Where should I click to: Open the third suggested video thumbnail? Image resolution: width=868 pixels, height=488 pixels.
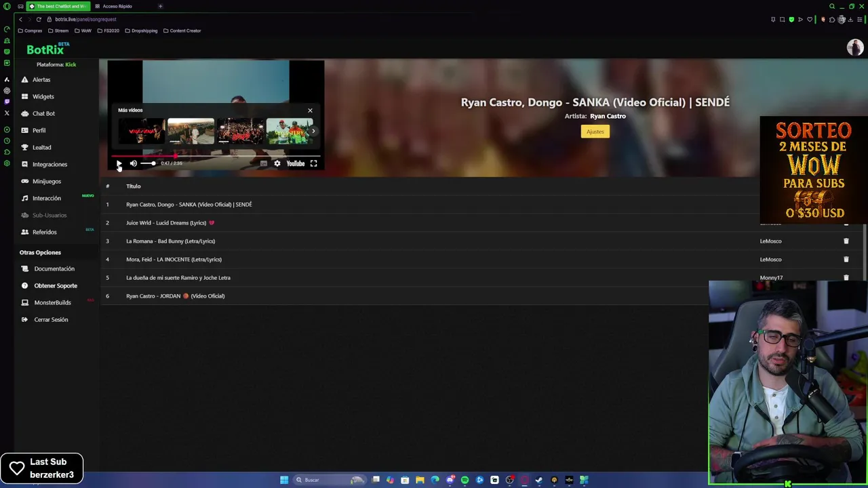pyautogui.click(x=240, y=131)
